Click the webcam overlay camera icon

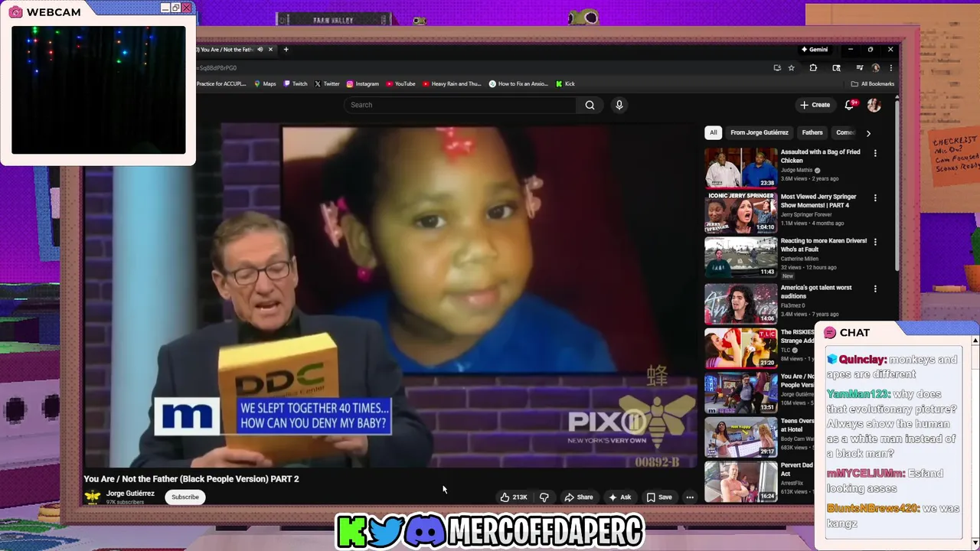click(15, 12)
